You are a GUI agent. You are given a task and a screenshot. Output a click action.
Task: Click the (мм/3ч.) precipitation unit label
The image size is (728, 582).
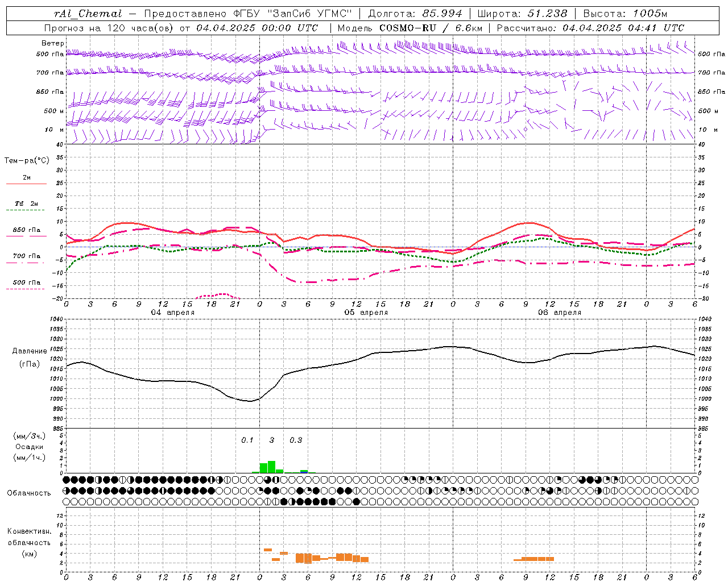coord(30,436)
